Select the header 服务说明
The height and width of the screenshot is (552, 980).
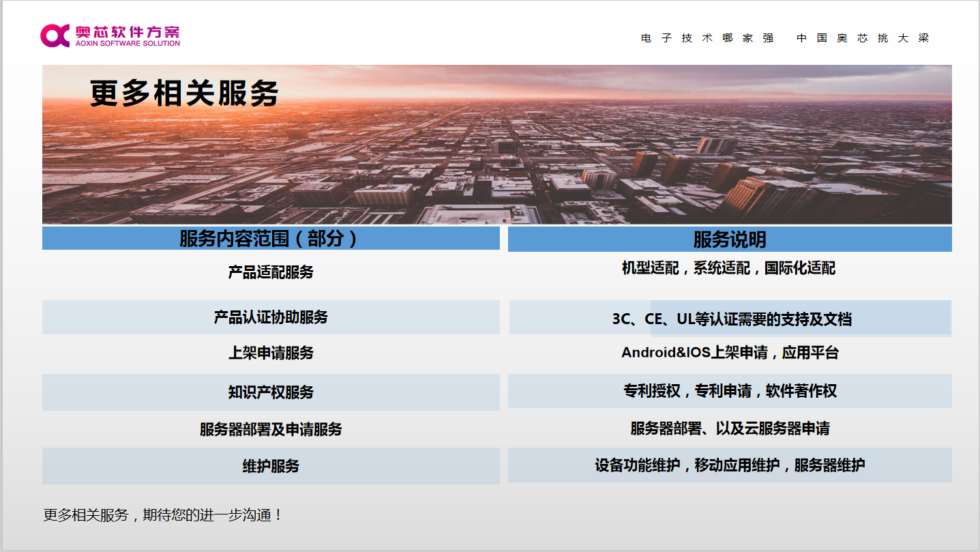[x=730, y=239]
